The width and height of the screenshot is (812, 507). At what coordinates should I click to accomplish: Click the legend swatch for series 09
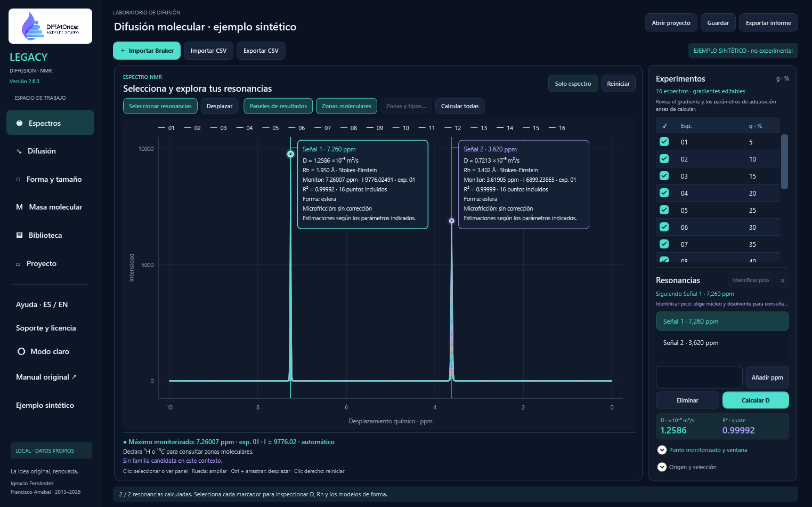pos(370,128)
